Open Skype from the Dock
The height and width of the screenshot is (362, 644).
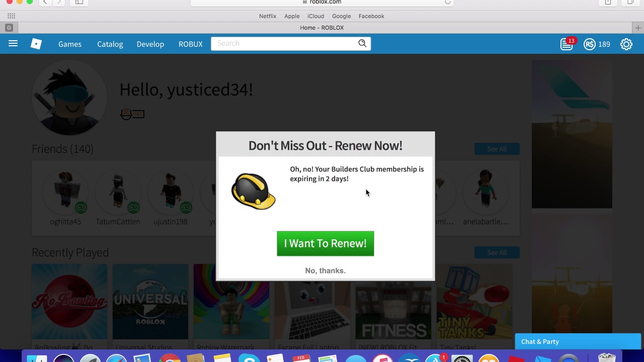tap(249, 358)
